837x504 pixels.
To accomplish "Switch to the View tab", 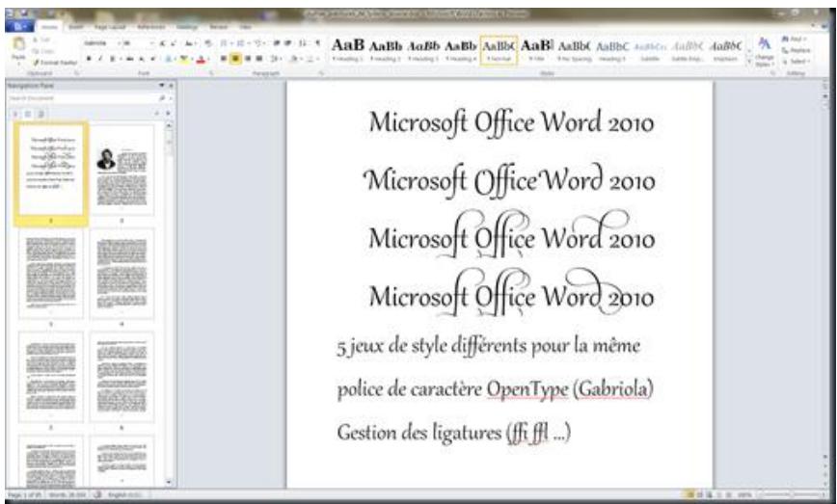I will tap(245, 27).
